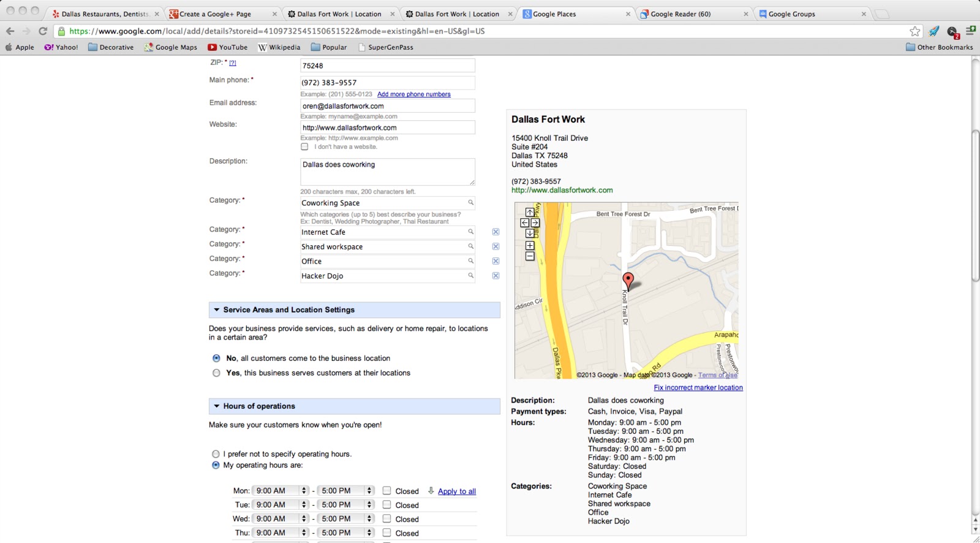
Task: Search categories in Coworking Space field
Action: point(471,203)
